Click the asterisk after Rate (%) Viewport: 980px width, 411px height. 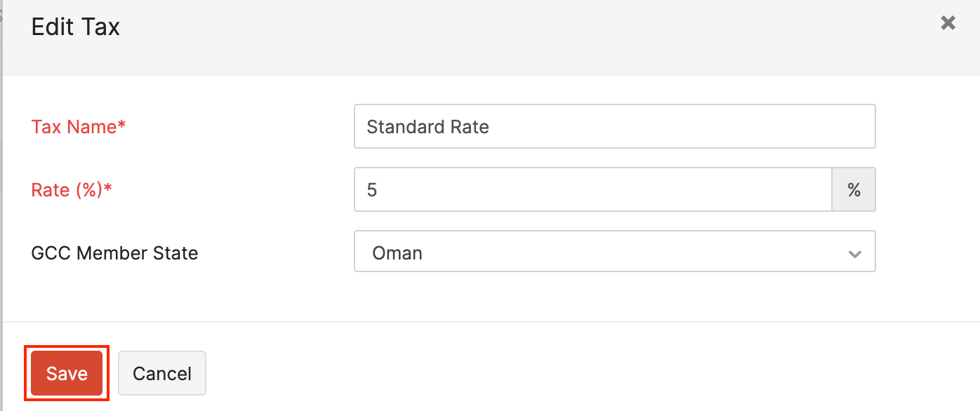[x=109, y=188]
